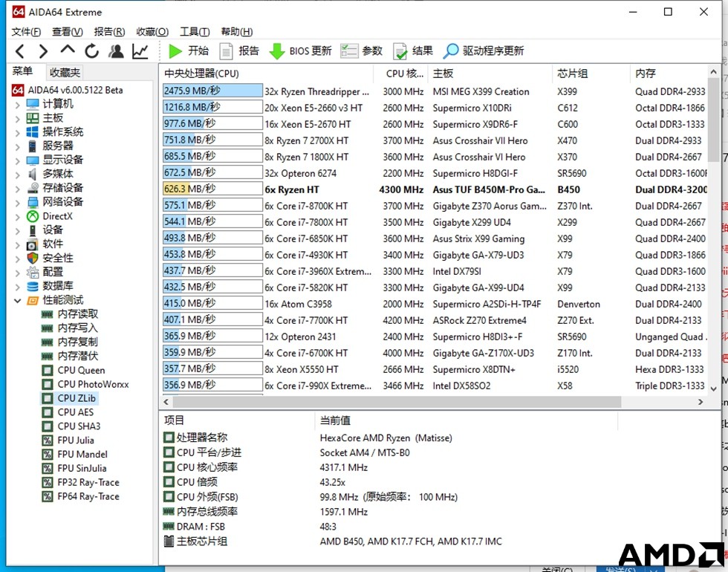
Task: Select the 软件 software icon
Action: (x=33, y=244)
